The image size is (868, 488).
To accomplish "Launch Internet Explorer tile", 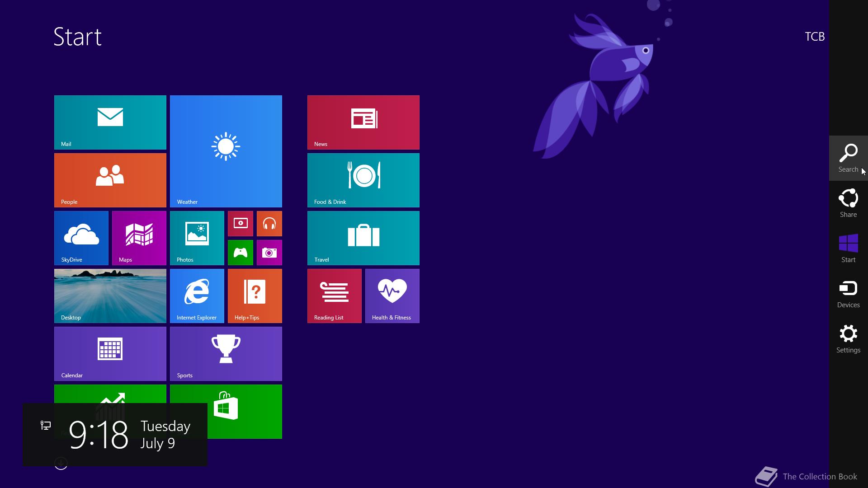I will (197, 296).
